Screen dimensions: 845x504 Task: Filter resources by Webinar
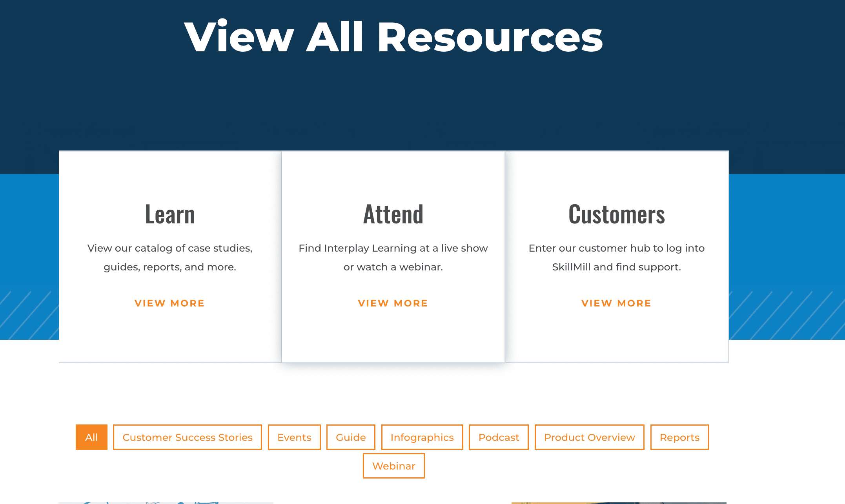[393, 466]
